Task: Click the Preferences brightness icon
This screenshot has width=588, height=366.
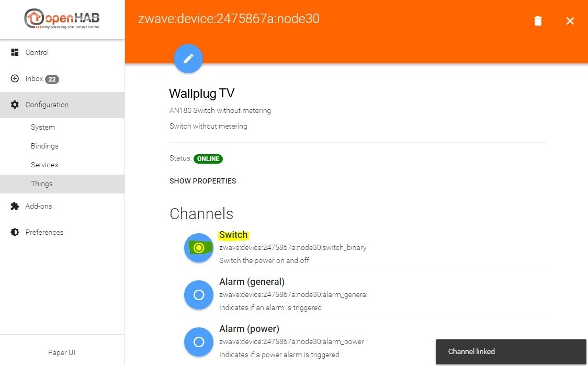Action: (x=15, y=232)
